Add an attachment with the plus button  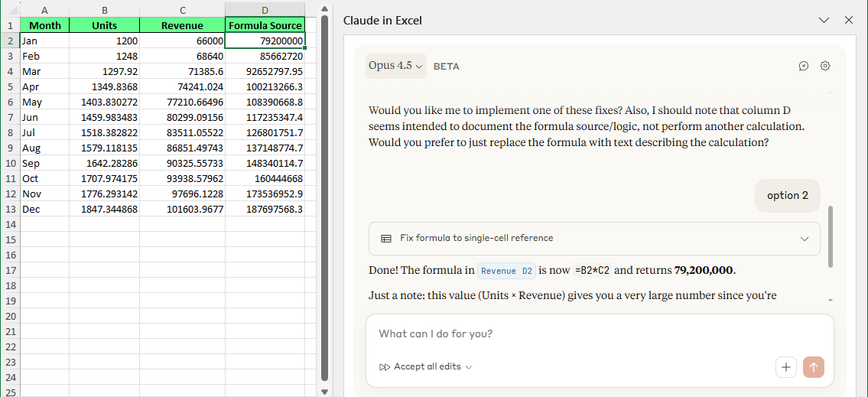(785, 366)
